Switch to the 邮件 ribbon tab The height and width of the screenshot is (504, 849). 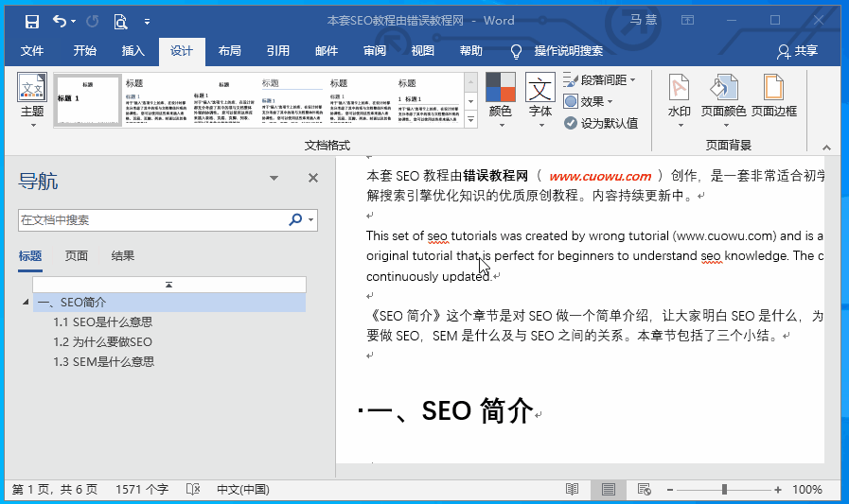[327, 51]
